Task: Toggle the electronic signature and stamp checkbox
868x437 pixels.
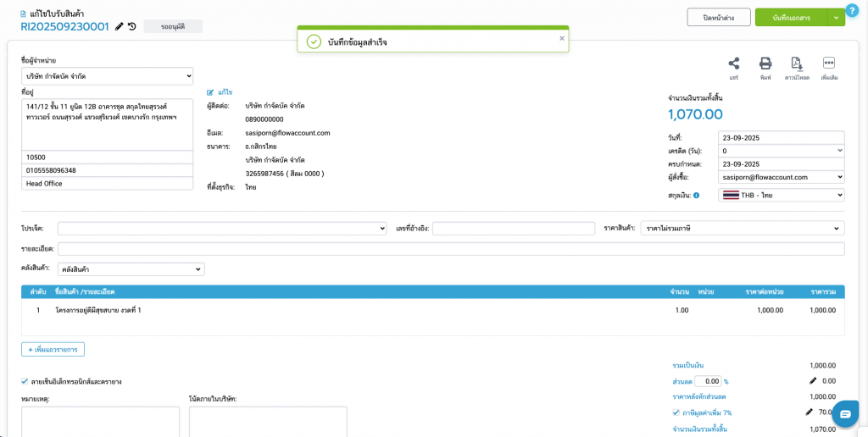Action: tap(24, 382)
